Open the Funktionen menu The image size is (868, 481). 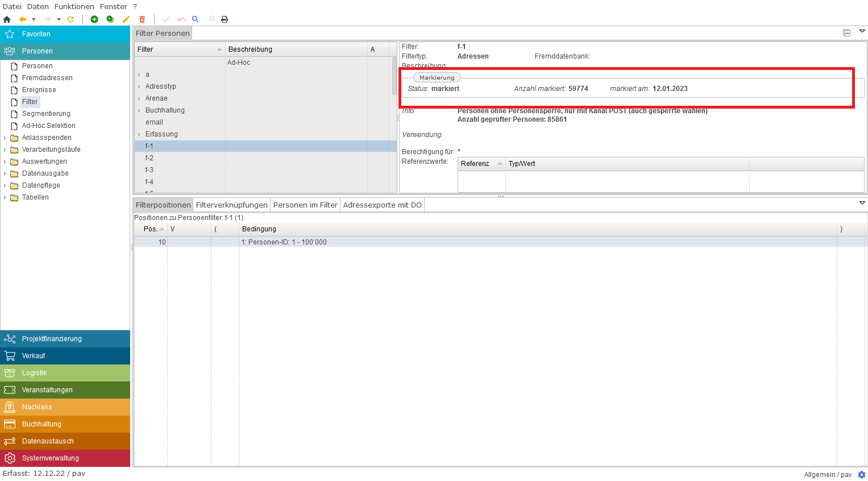(x=74, y=7)
